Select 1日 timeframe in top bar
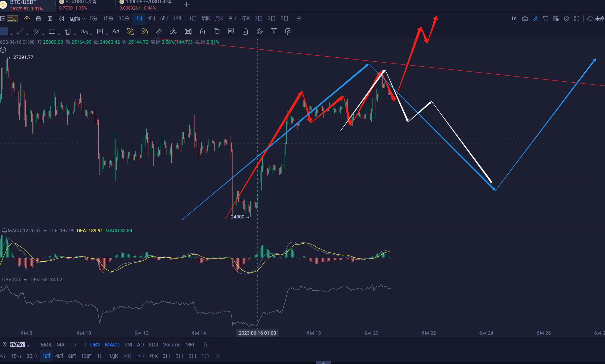 pos(193,19)
